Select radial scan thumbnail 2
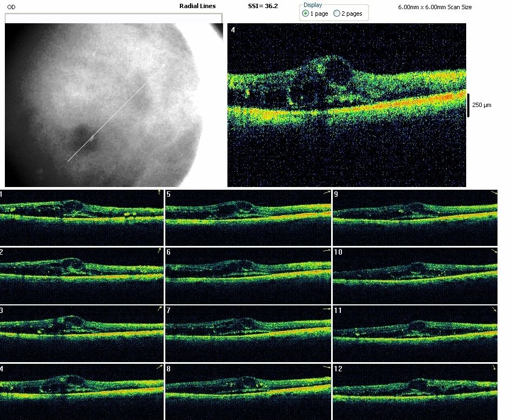The height and width of the screenshot is (420, 511). coord(81,275)
